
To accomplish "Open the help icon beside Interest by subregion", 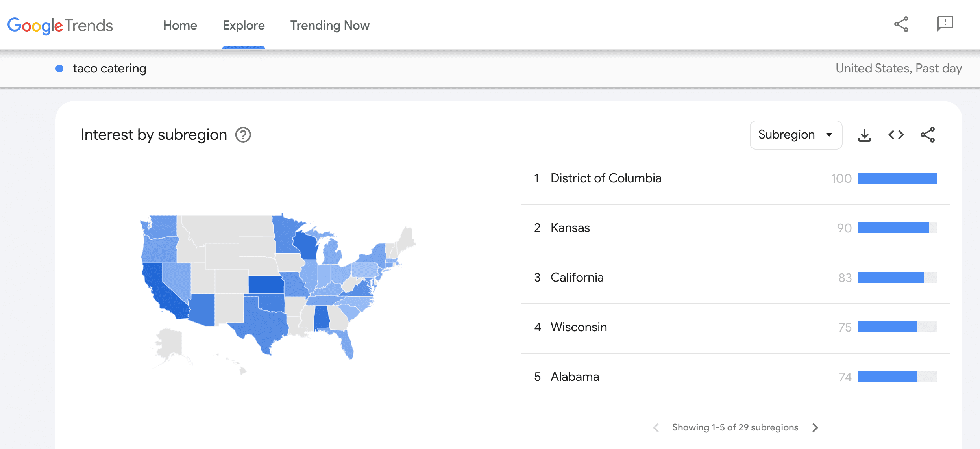I will point(243,135).
